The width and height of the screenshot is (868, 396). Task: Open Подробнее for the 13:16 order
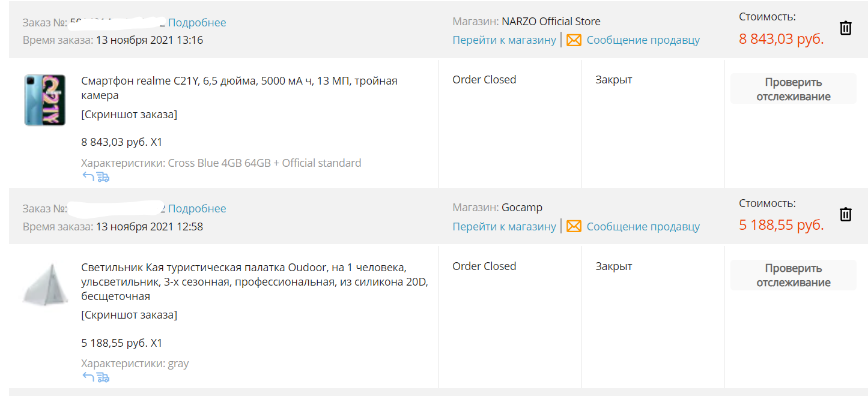(x=197, y=23)
